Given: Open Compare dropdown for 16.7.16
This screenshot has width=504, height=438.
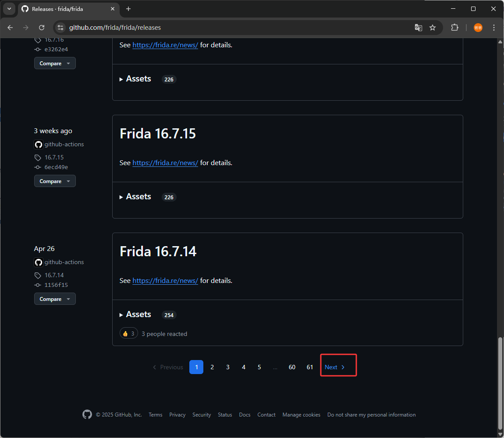Looking at the screenshot, I should [x=55, y=64].
